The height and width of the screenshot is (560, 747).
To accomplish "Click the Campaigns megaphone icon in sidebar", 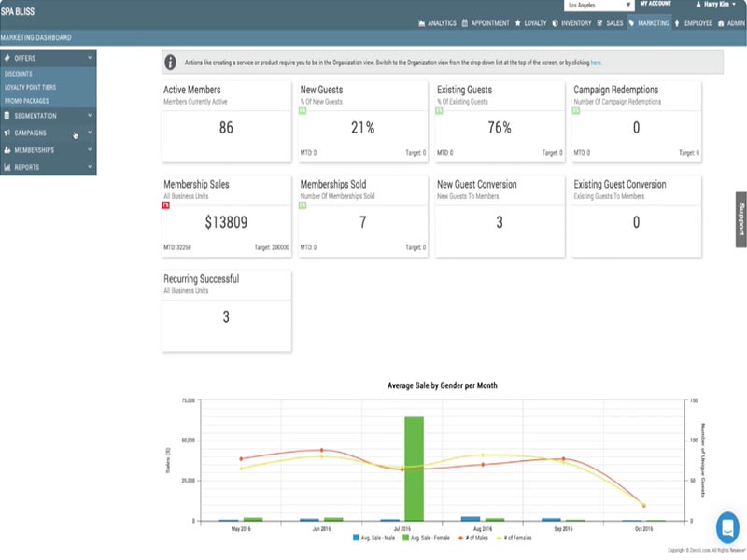I will pos(7,133).
